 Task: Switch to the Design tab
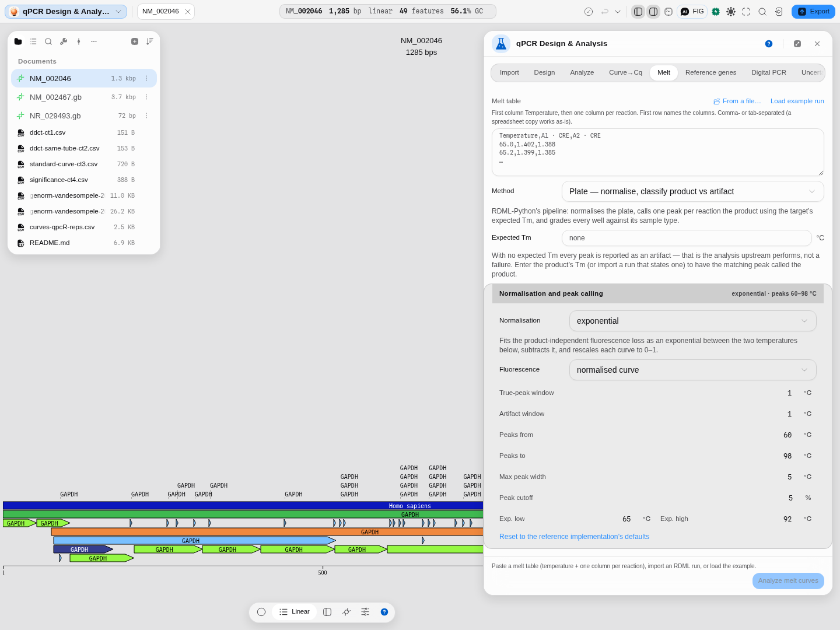click(544, 72)
